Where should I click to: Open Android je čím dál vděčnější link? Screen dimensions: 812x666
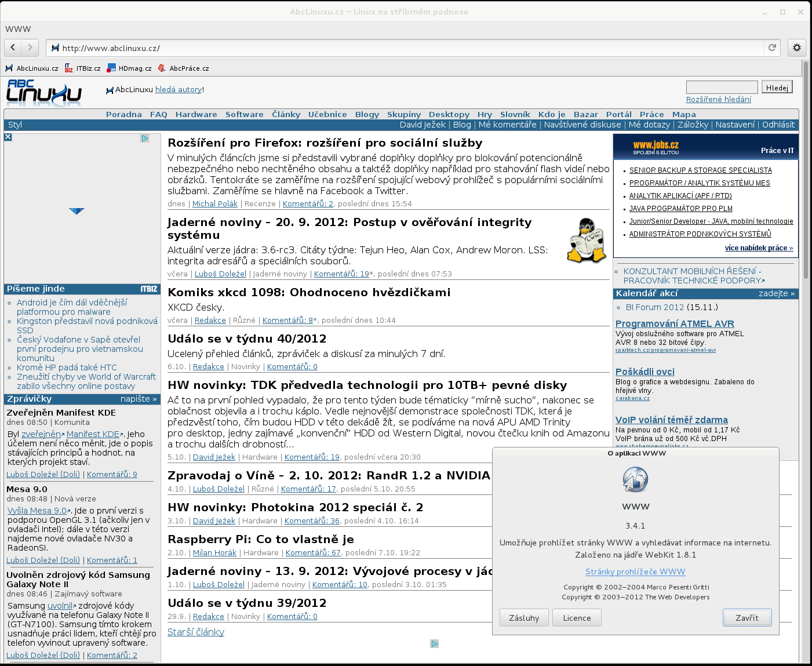(72, 307)
